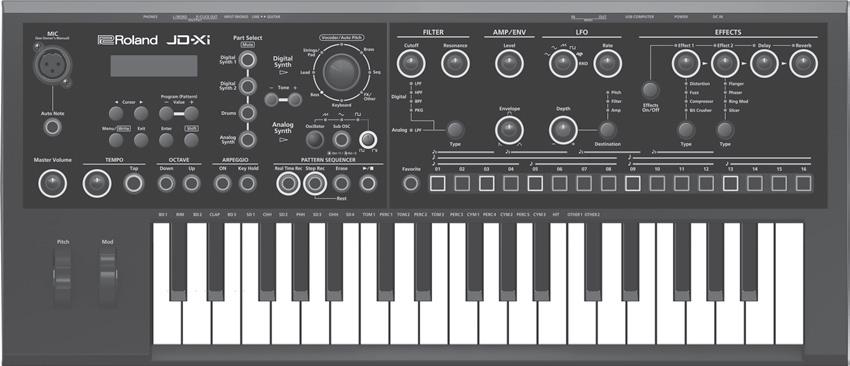
Task: Click the Erase button
Action: [341, 184]
